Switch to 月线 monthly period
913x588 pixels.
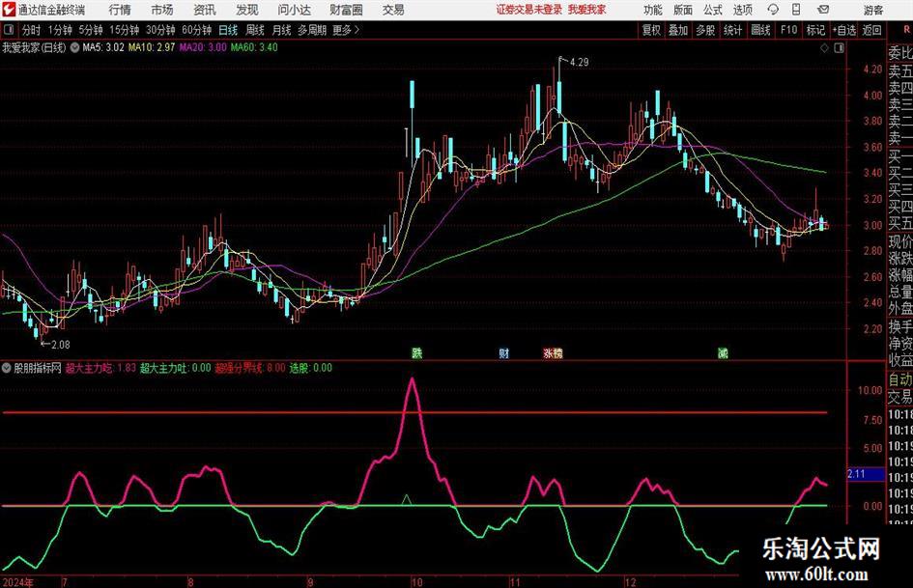pos(281,30)
